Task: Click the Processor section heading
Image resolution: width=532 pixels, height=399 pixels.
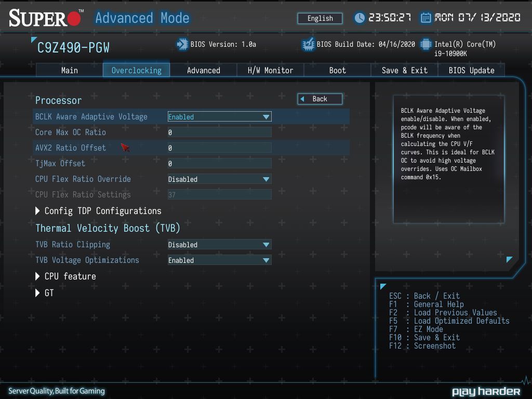Action: [x=58, y=100]
